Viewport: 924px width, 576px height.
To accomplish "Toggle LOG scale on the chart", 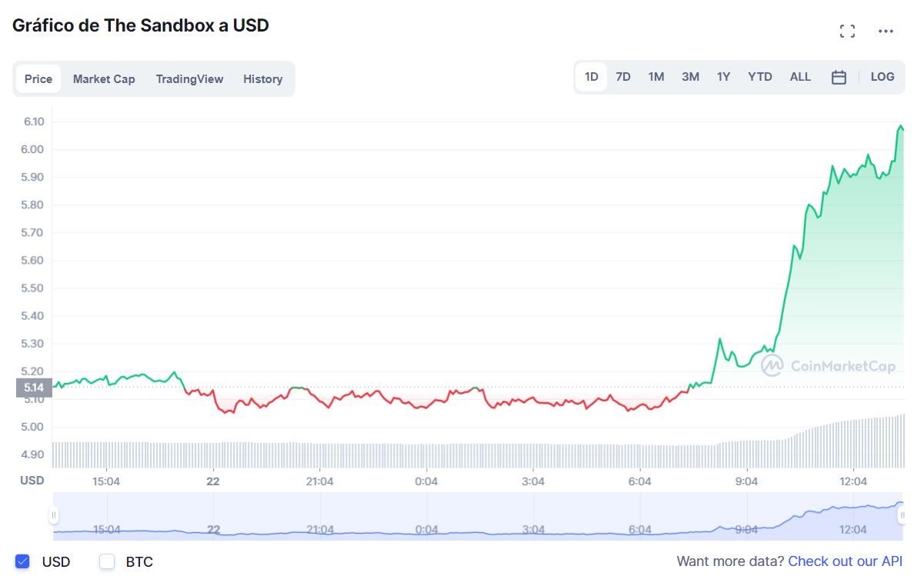I will click(x=882, y=77).
